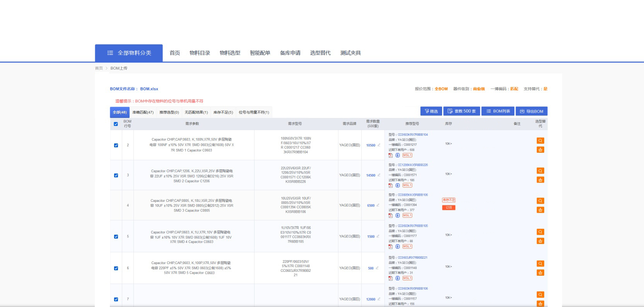Image resolution: width=644 pixels, height=307 pixels.
Task: Edit quantity 6500 with the pencil icon
Action: coord(378,205)
